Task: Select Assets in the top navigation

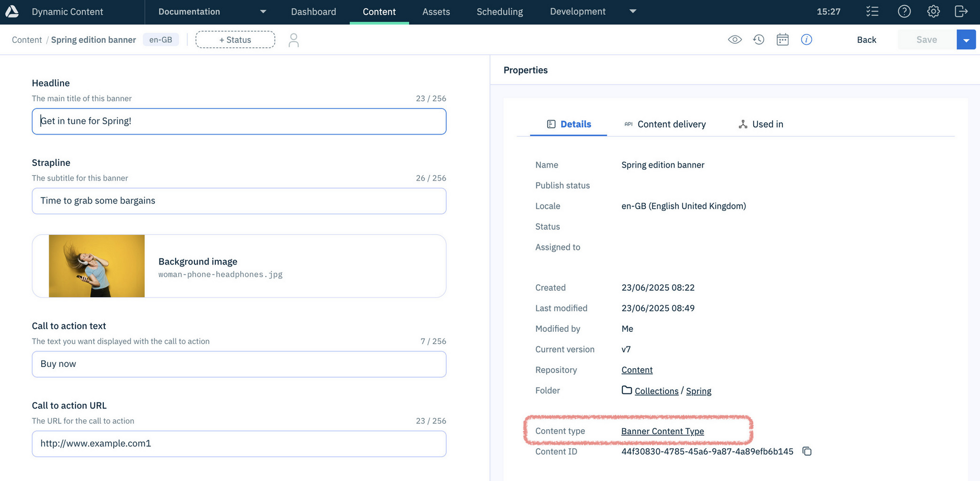Action: click(436, 11)
